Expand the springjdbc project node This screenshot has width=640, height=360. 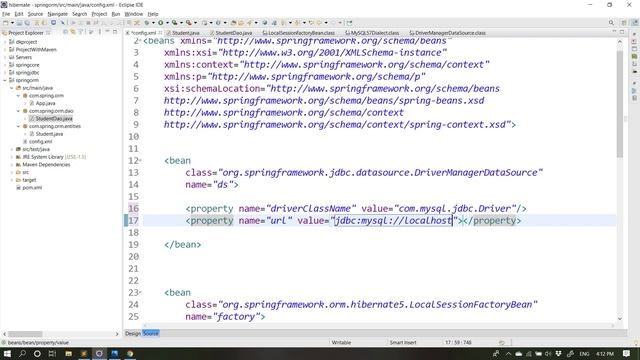click(5, 73)
